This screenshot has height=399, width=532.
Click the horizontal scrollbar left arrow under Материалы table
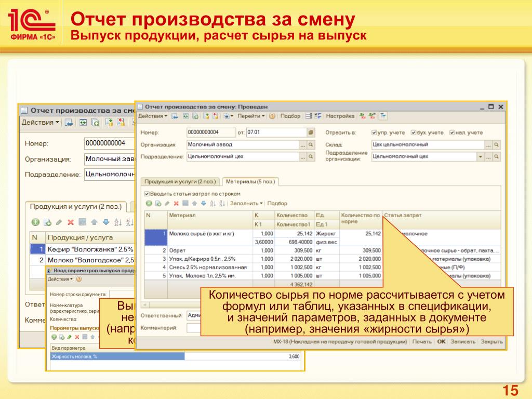144,304
